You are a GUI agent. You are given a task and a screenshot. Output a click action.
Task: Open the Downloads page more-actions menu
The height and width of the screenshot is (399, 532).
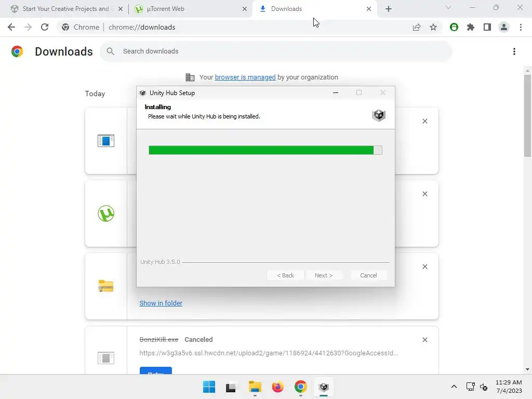click(514, 51)
